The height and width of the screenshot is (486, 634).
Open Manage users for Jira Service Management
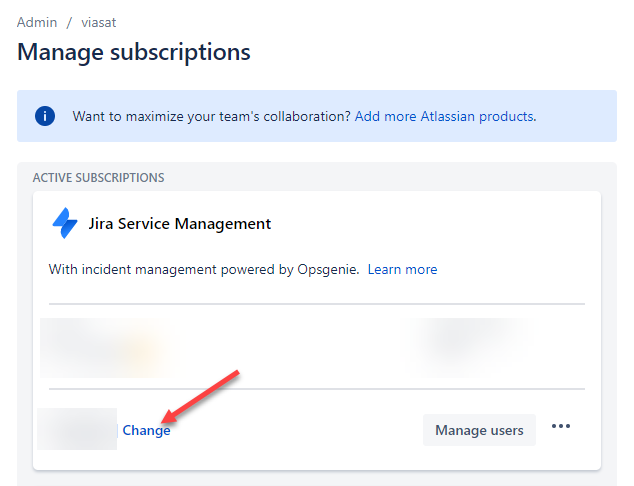click(x=479, y=430)
